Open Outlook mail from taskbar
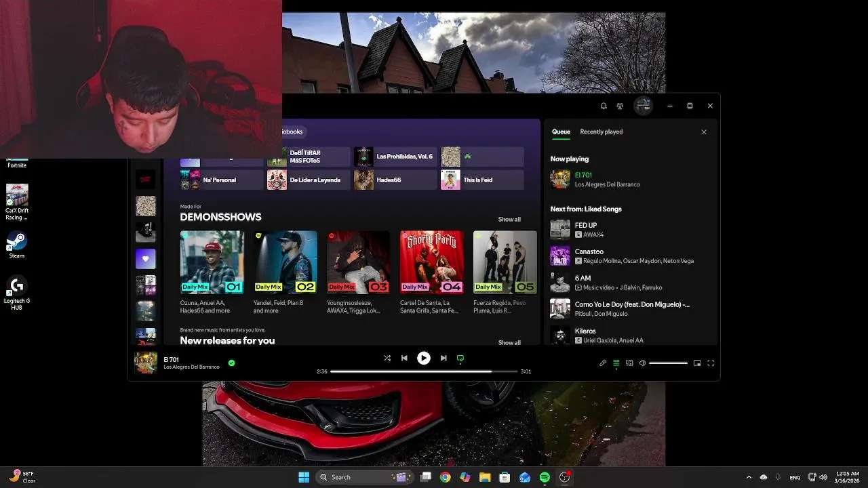This screenshot has height=488, width=868. pos(525,477)
